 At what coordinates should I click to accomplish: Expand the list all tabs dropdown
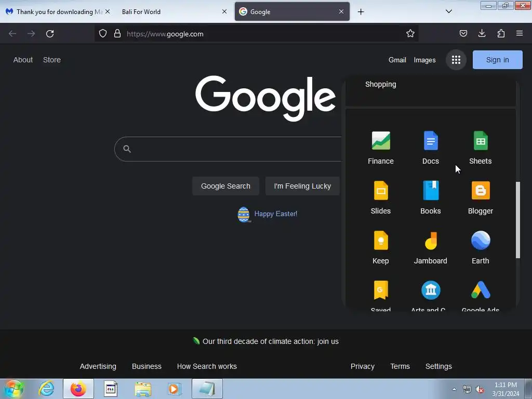pos(448,11)
